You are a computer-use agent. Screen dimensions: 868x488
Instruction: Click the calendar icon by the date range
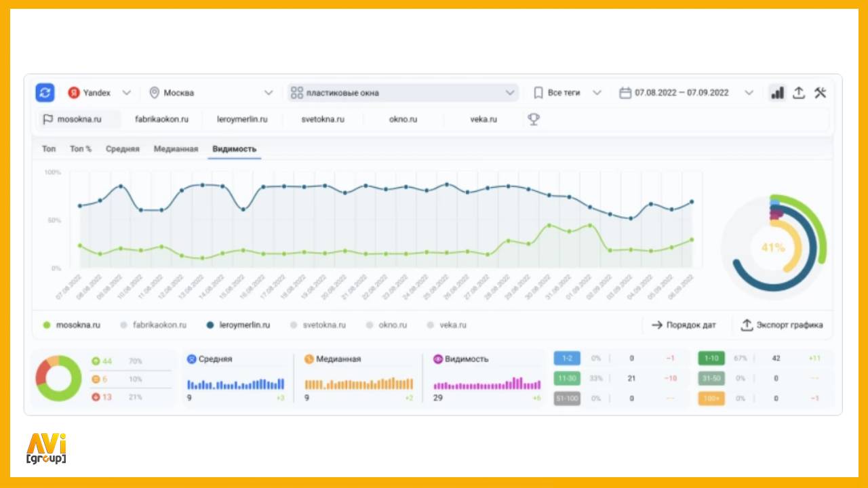[625, 93]
